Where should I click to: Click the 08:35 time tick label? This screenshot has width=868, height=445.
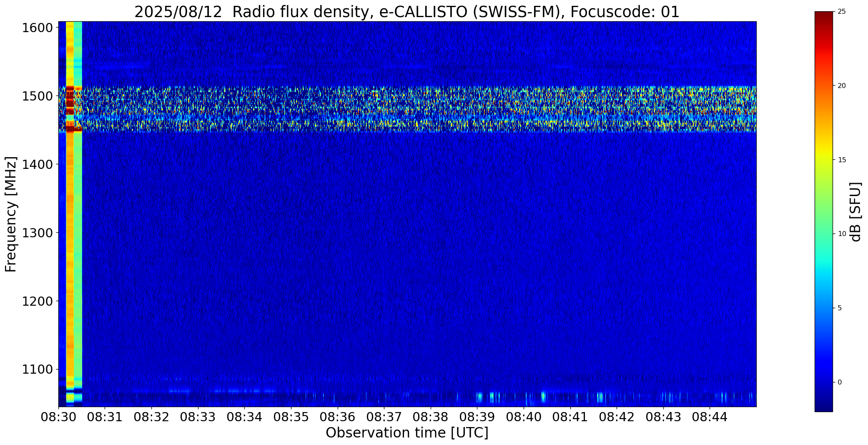(x=291, y=417)
